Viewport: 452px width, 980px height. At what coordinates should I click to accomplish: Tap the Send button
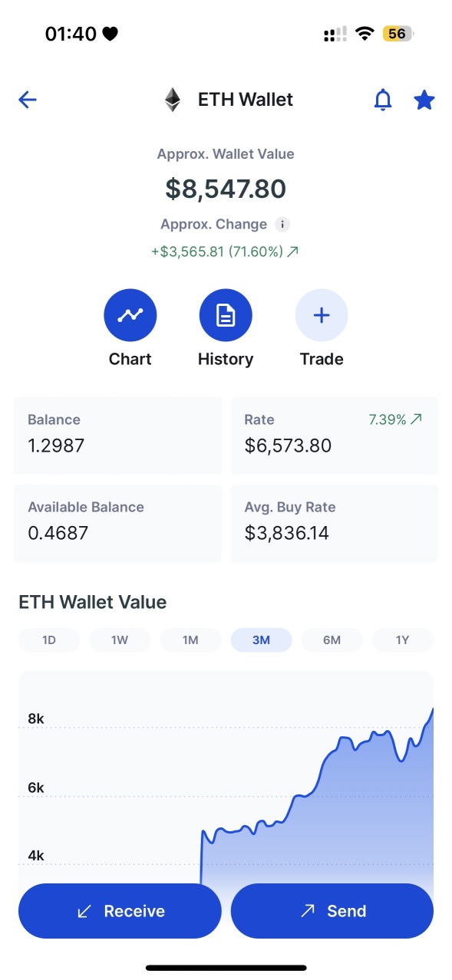point(332,911)
